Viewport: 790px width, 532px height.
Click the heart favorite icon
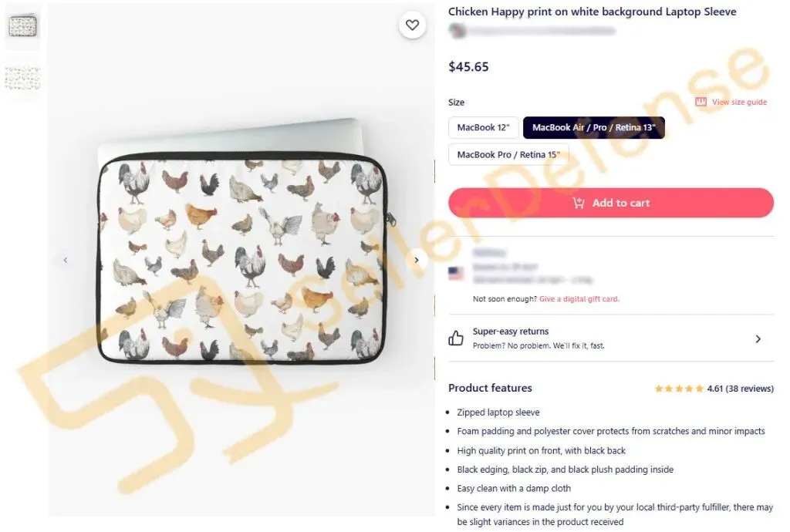(x=412, y=25)
